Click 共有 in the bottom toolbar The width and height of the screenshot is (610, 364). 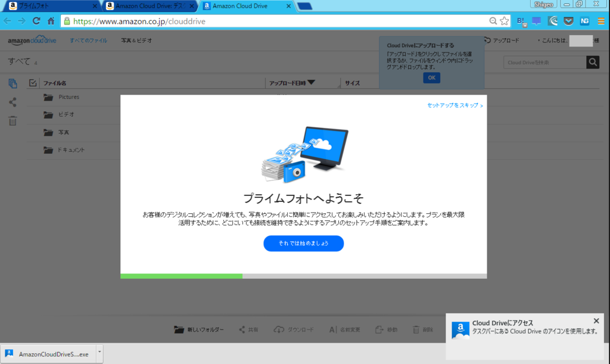(248, 329)
